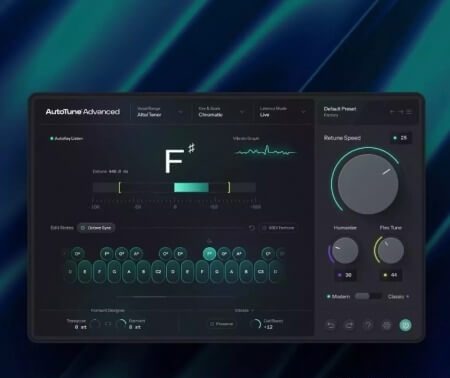Click the Transpose 0 st value
The width and height of the screenshot is (450, 378).
point(80,327)
